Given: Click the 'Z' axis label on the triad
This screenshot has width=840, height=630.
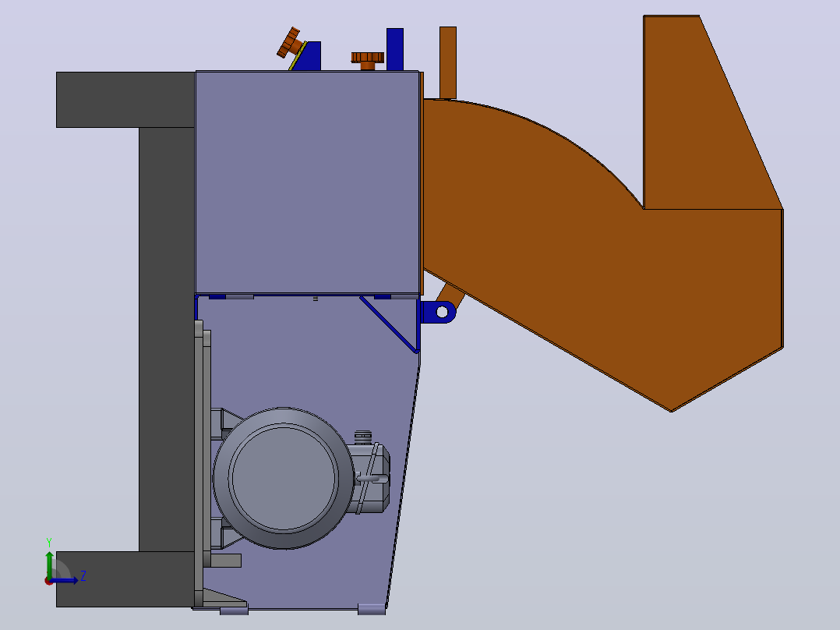Looking at the screenshot, I should pyautogui.click(x=83, y=576).
